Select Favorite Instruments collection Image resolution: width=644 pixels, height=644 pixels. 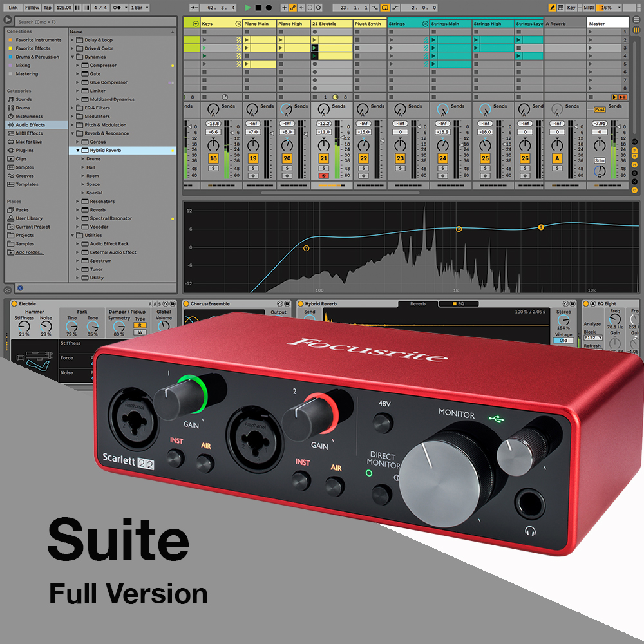39,40
